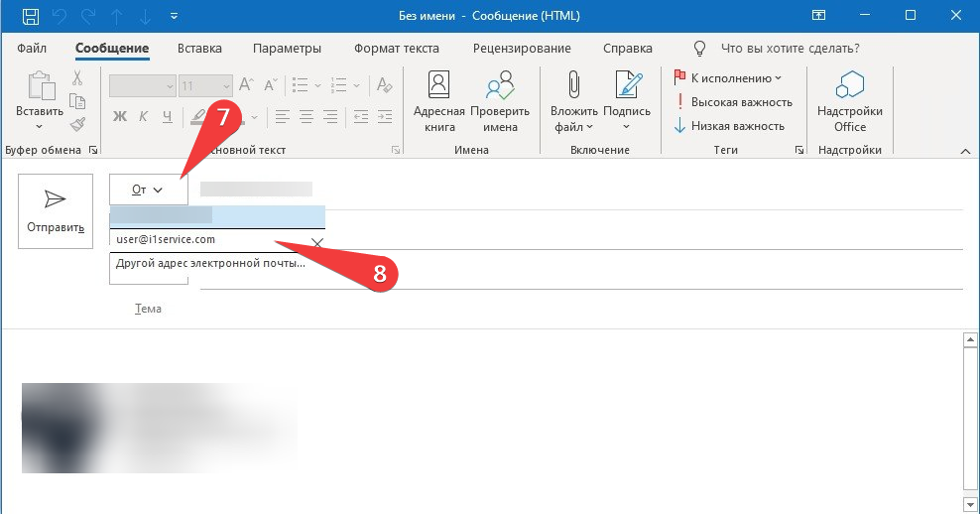980x514 pixels.
Task: Open the Адресная книга
Action: (x=438, y=101)
